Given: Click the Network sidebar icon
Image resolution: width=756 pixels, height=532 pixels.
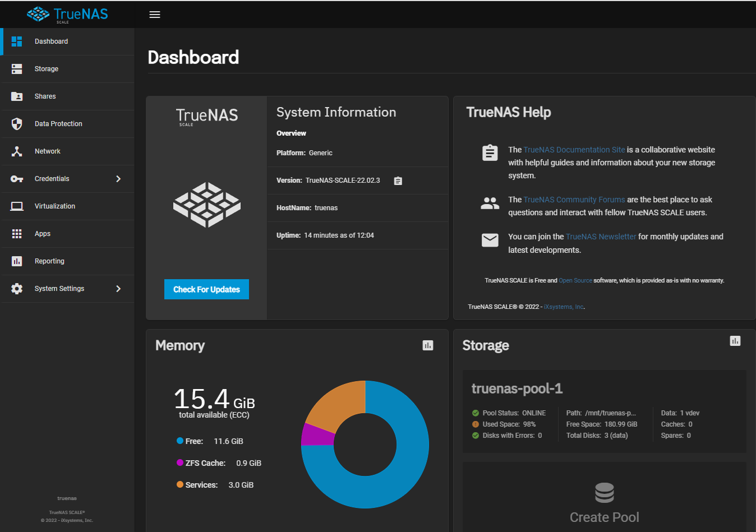Looking at the screenshot, I should [x=17, y=151].
